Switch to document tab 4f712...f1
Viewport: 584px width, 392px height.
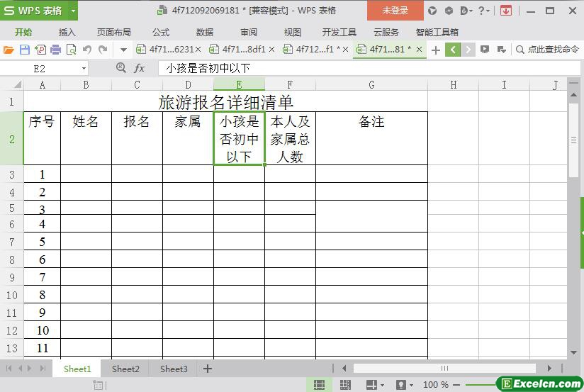point(312,49)
